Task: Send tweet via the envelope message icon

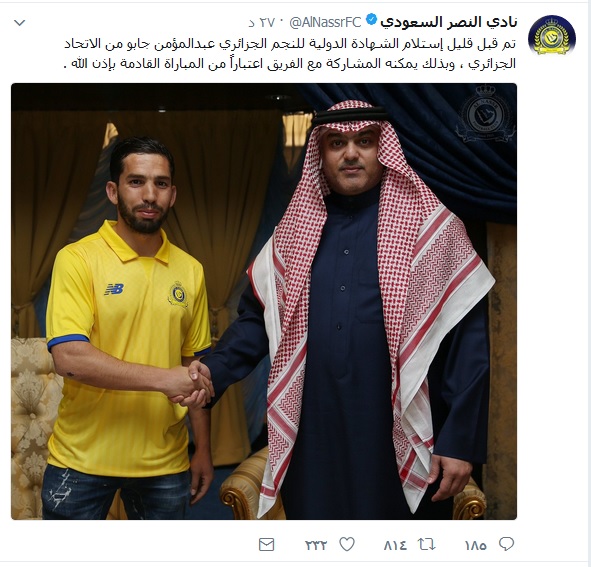Action: pyautogui.click(x=266, y=545)
